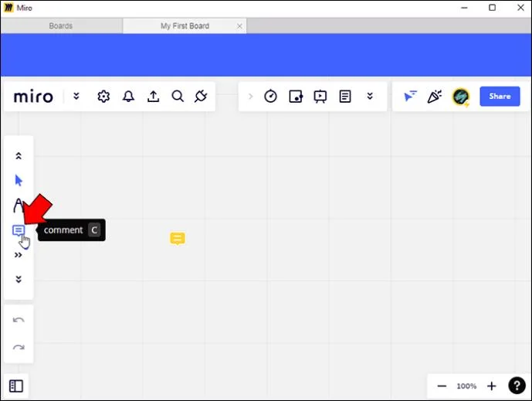Open the presentation mode icon

coord(320,97)
